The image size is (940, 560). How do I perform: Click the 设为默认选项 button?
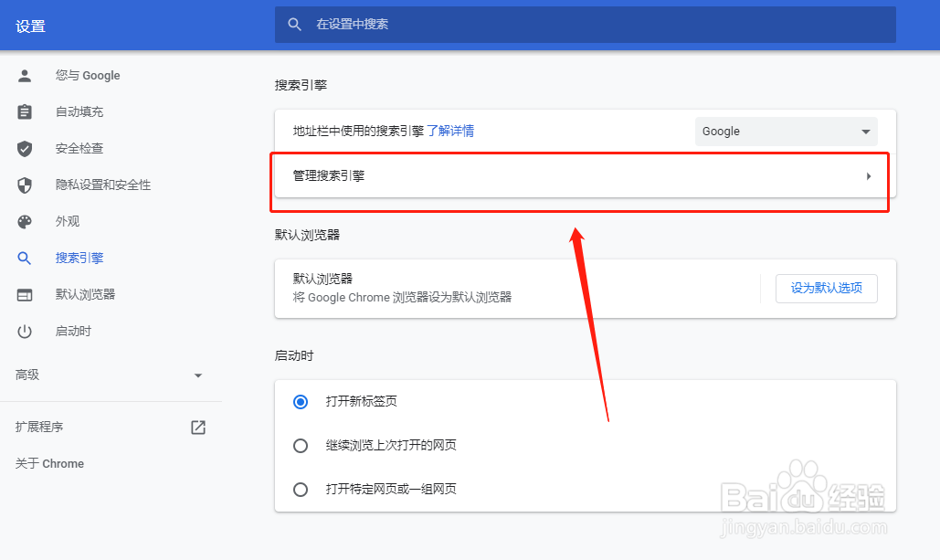point(826,288)
